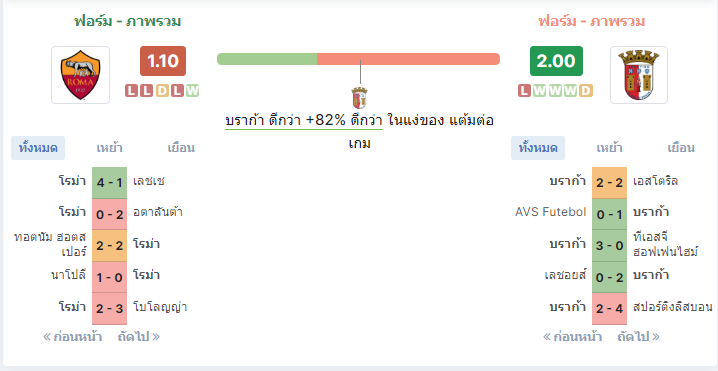Select Braga's เยือน (away) tab
Viewport: 718px width, 371px height.
tap(681, 148)
